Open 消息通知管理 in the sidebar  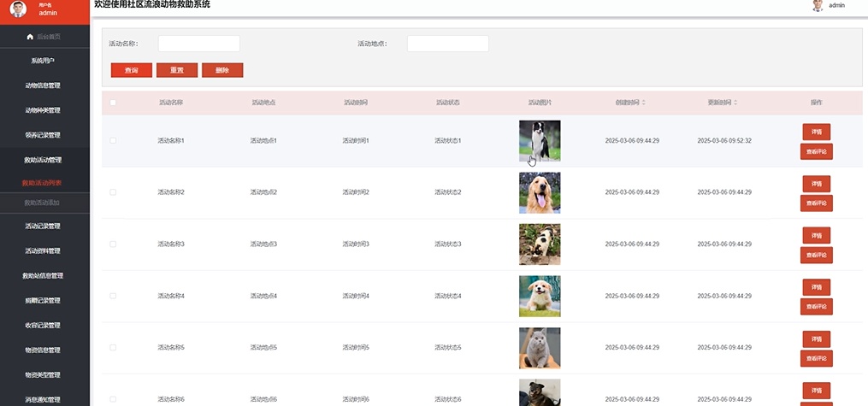(x=43, y=399)
